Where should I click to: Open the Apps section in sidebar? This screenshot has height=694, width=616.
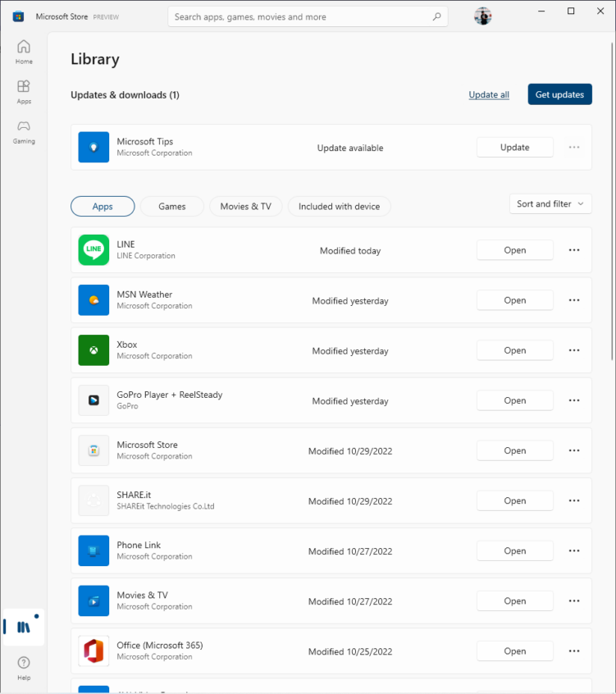point(24,91)
